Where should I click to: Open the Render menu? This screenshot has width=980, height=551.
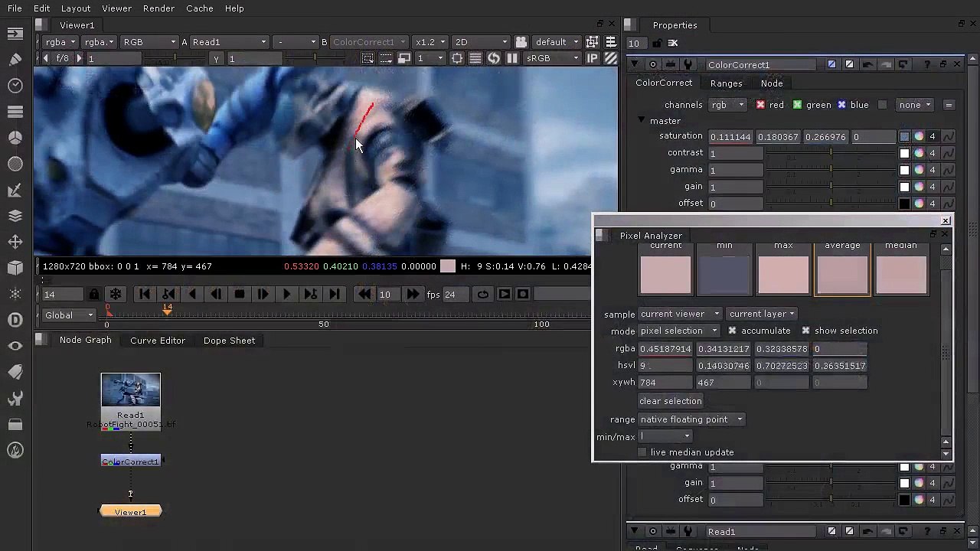point(158,8)
